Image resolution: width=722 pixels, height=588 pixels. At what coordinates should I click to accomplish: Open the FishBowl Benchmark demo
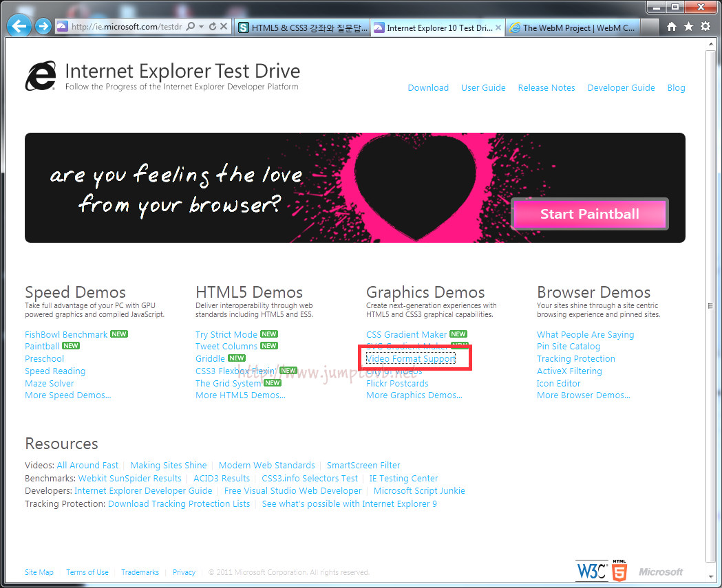[x=66, y=334]
